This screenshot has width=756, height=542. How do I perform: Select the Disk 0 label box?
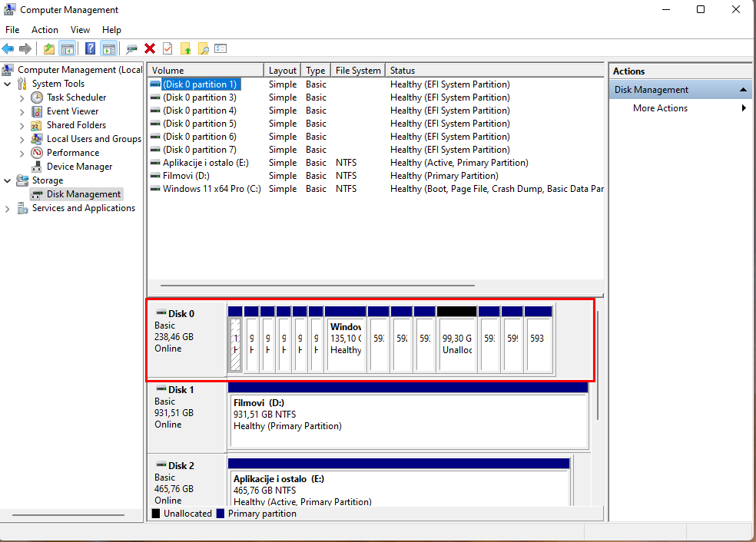pos(187,339)
